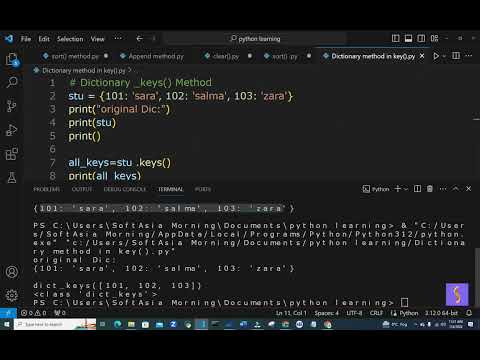480x360 pixels.
Task: Click breadcrumb Dictionary method in key().py
Action: [84, 70]
